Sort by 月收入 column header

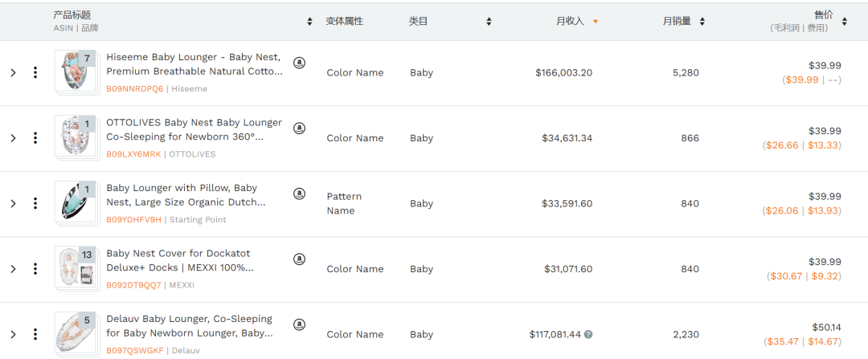[577, 22]
